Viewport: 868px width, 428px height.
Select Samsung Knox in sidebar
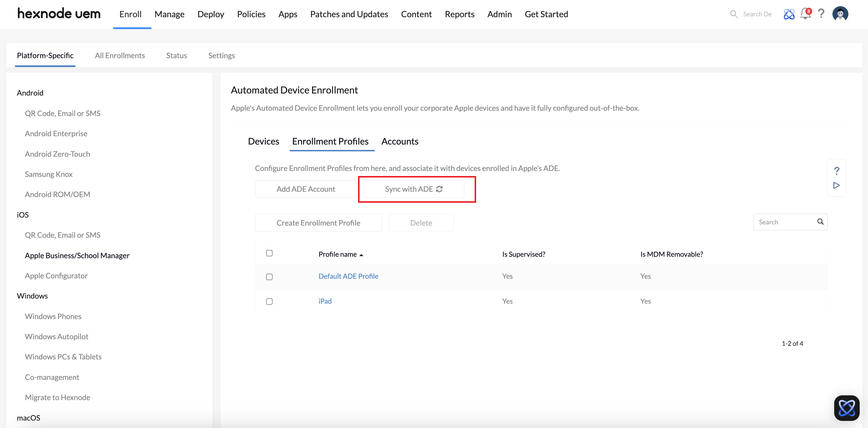coord(49,174)
